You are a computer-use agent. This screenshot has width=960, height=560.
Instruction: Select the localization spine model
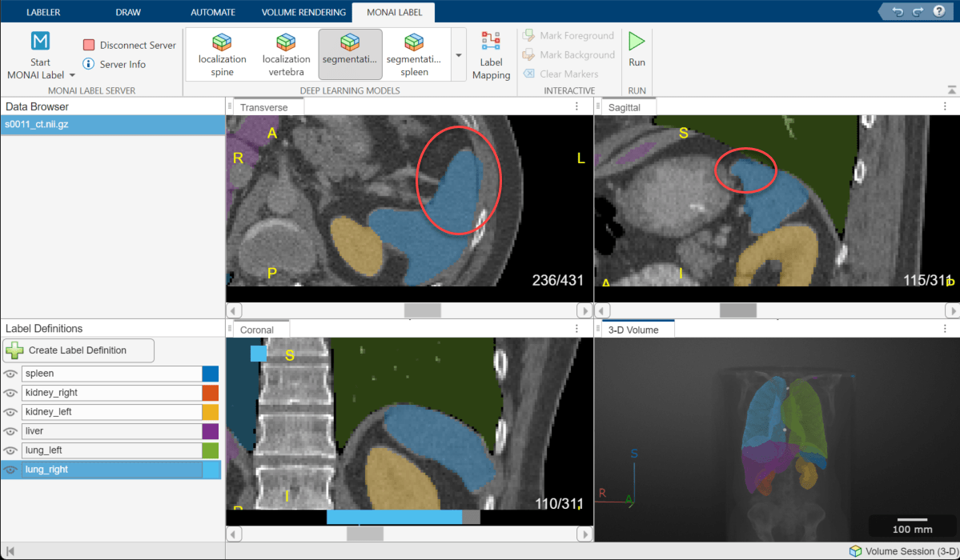221,53
